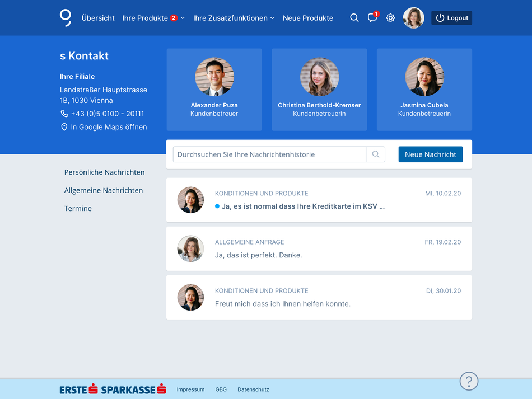Click the ALLGEMEINE ANFRAGE category label
Viewport: 532px width, 399px height.
click(x=250, y=242)
